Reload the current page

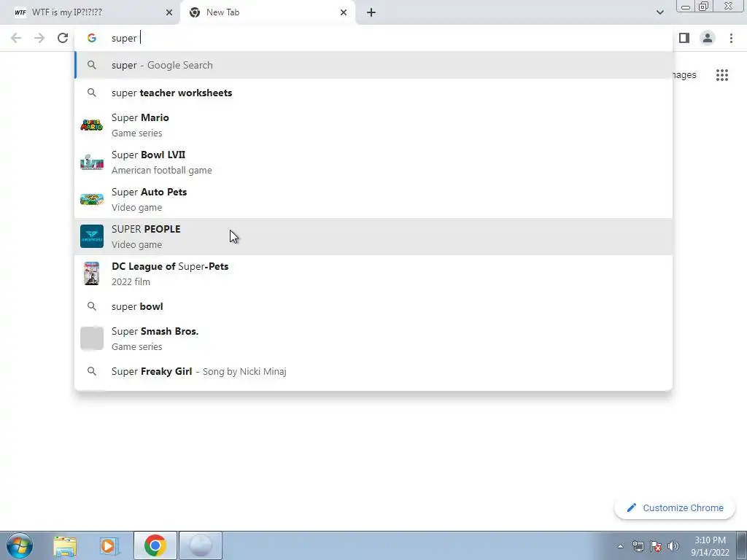(x=63, y=38)
